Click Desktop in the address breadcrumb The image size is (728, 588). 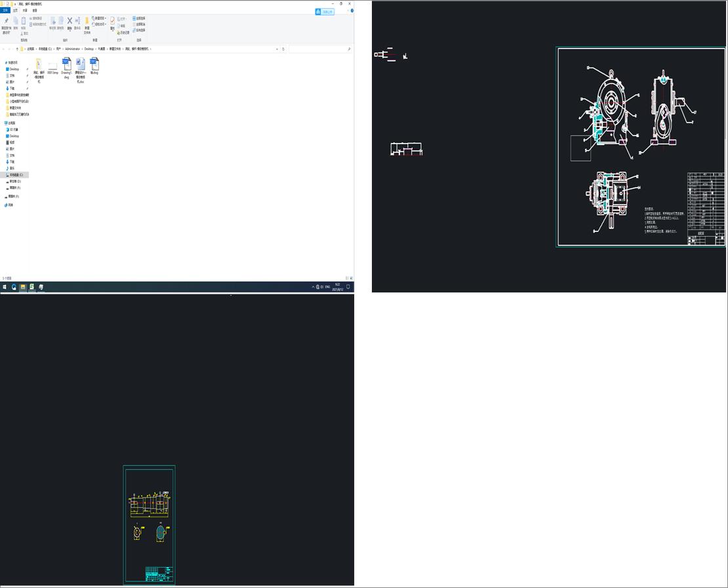pyautogui.click(x=89, y=49)
